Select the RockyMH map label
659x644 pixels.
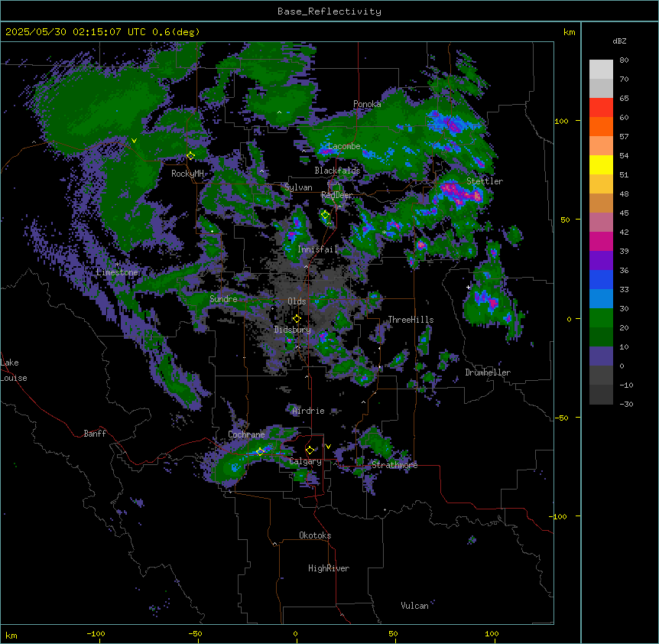pyautogui.click(x=187, y=174)
